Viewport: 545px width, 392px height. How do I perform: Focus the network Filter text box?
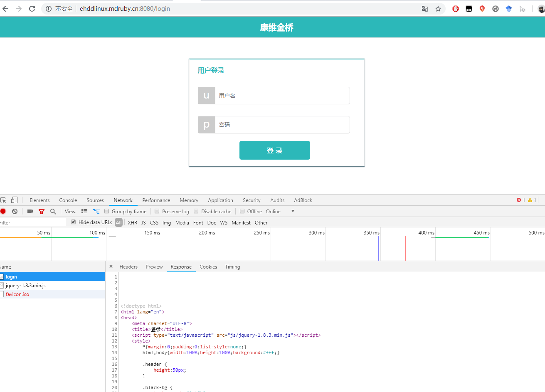(33, 222)
